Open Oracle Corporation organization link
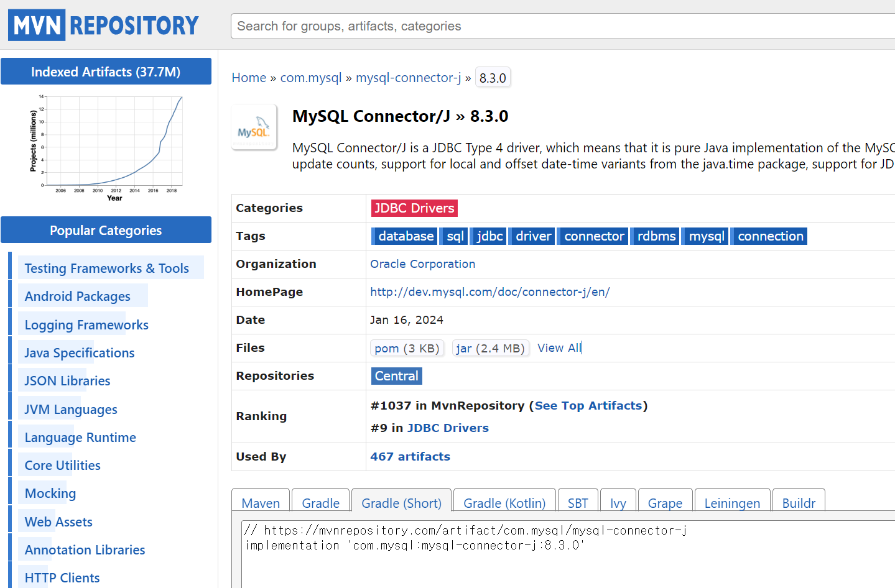This screenshot has width=895, height=588. click(423, 264)
